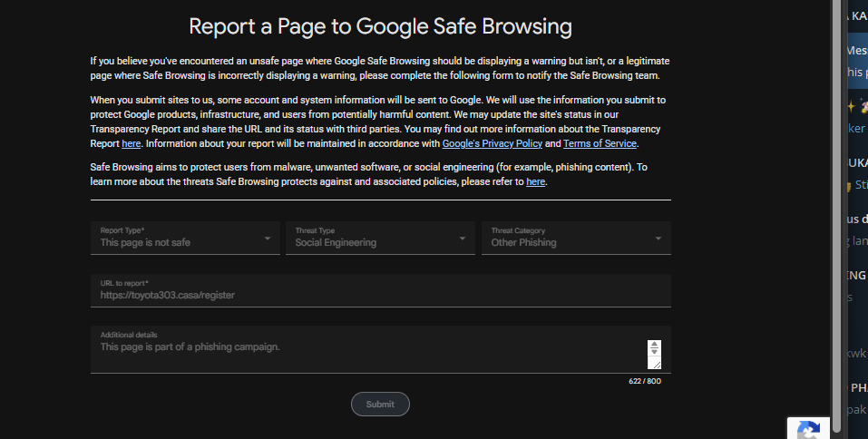Open the Report Type dropdown arrow
Screen dimensions: 868x439
(x=268, y=239)
